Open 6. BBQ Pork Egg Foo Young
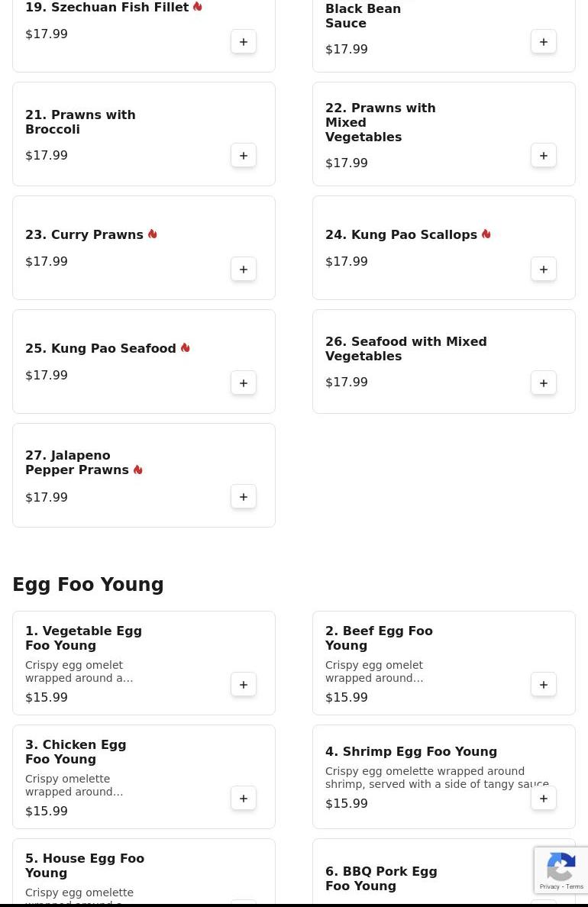The image size is (588, 907). click(x=444, y=871)
